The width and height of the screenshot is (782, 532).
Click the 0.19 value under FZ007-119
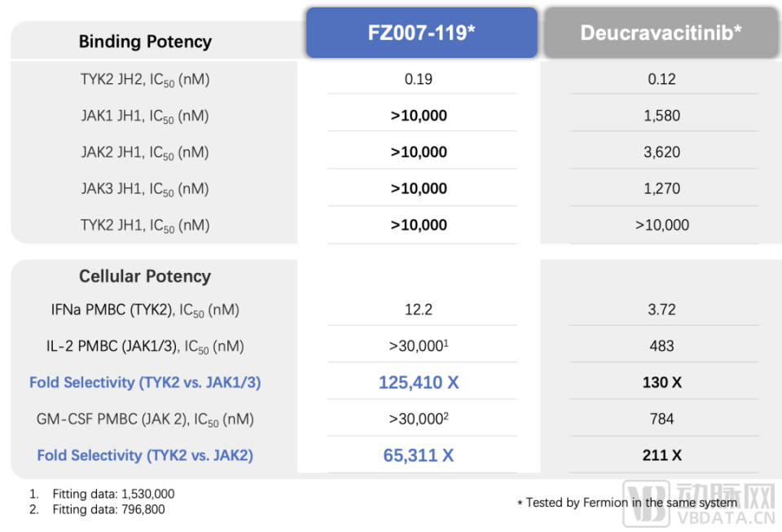(x=419, y=79)
